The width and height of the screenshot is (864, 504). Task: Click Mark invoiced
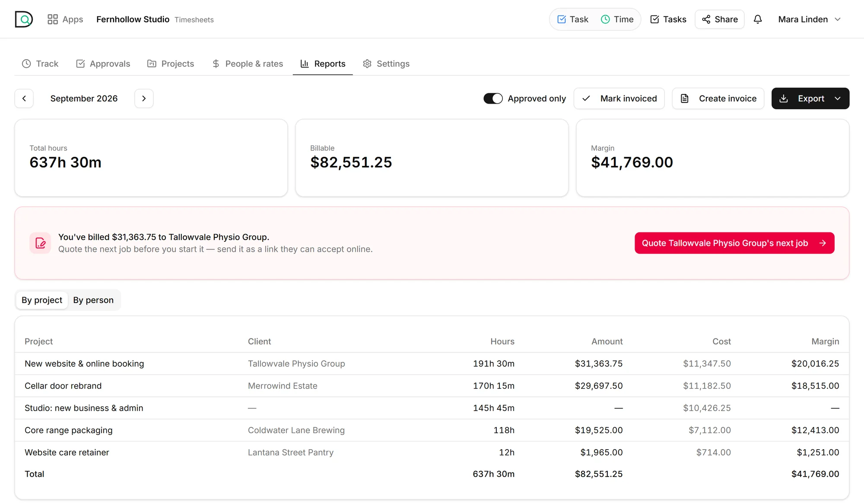coord(619,98)
